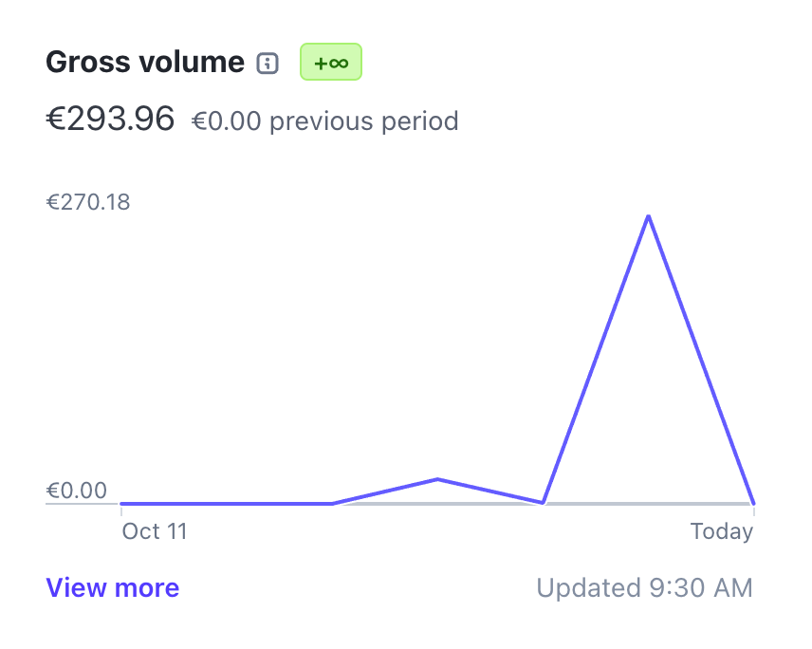Click the steep rising segment of the line
The image size is (812, 649).
tap(596, 359)
